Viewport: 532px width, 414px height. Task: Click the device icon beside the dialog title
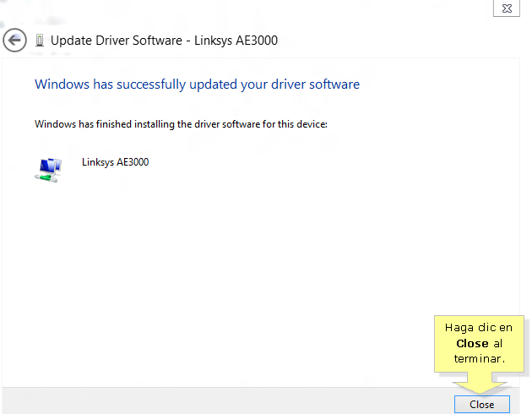[40, 41]
